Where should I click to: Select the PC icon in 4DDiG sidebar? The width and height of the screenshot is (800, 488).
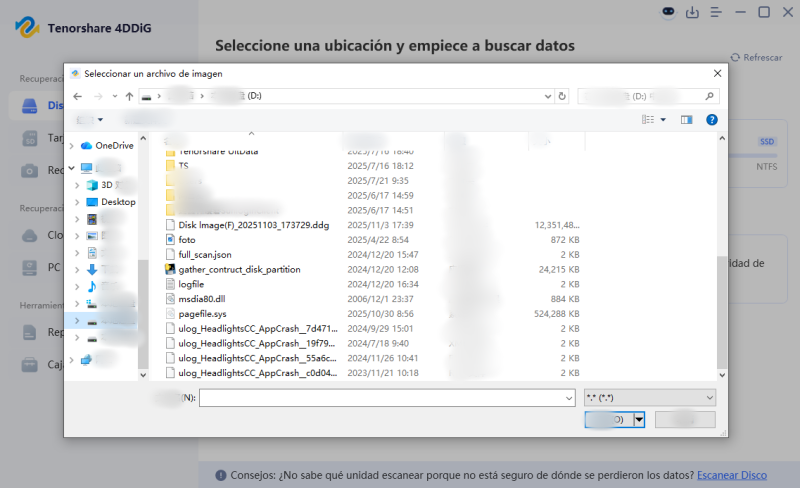point(30,267)
